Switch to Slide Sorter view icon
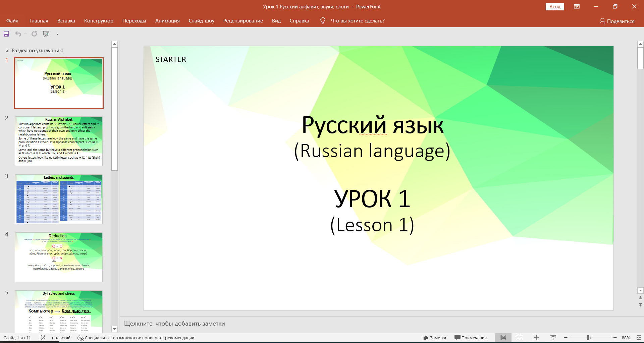This screenshot has width=644, height=343. [x=520, y=338]
